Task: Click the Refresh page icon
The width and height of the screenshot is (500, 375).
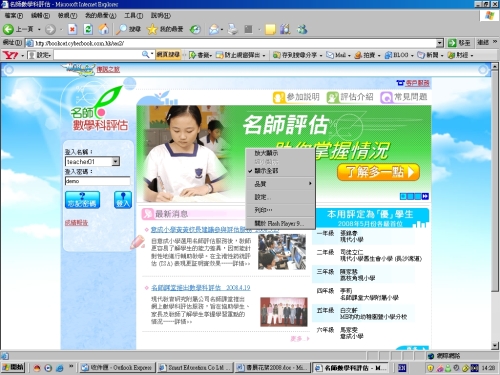Action: [88, 29]
